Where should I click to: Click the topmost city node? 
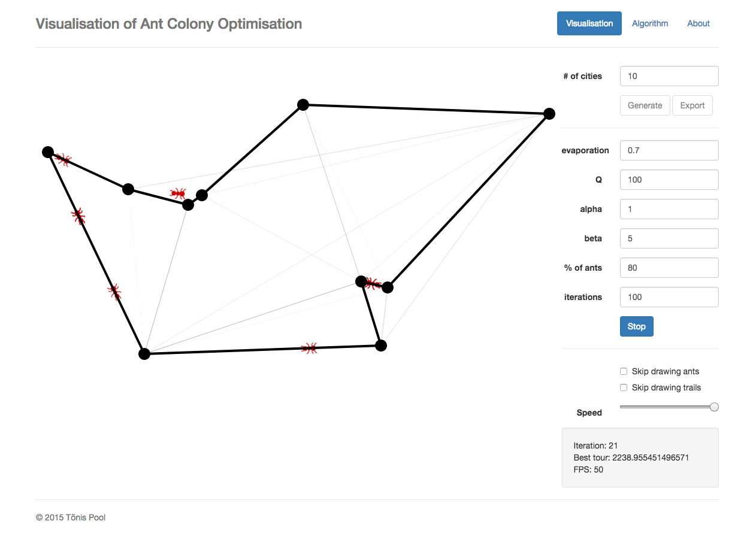pos(303,105)
